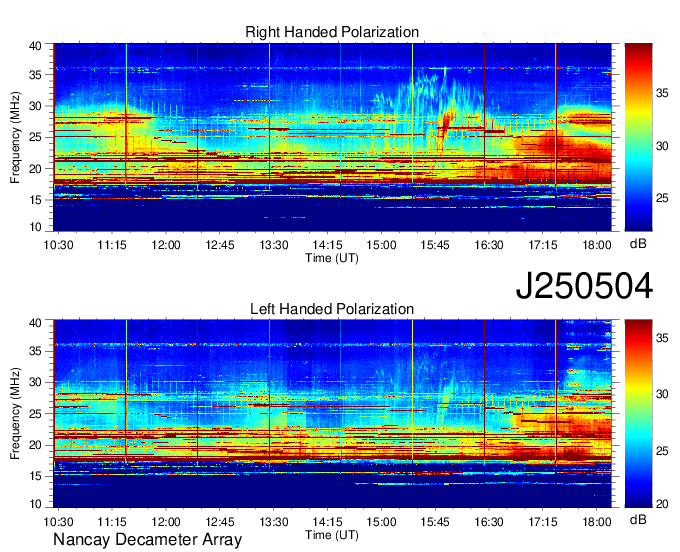The height and width of the screenshot is (552, 680).
Task: Click the 20 MHz frequency tick of Left Handed plot
Action: pos(35,445)
